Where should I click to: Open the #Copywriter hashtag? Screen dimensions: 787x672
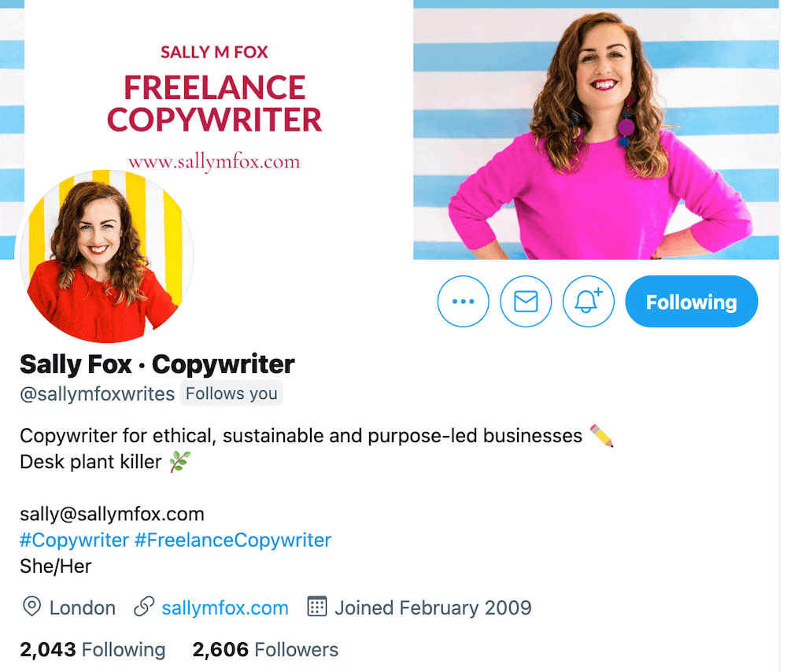click(73, 540)
